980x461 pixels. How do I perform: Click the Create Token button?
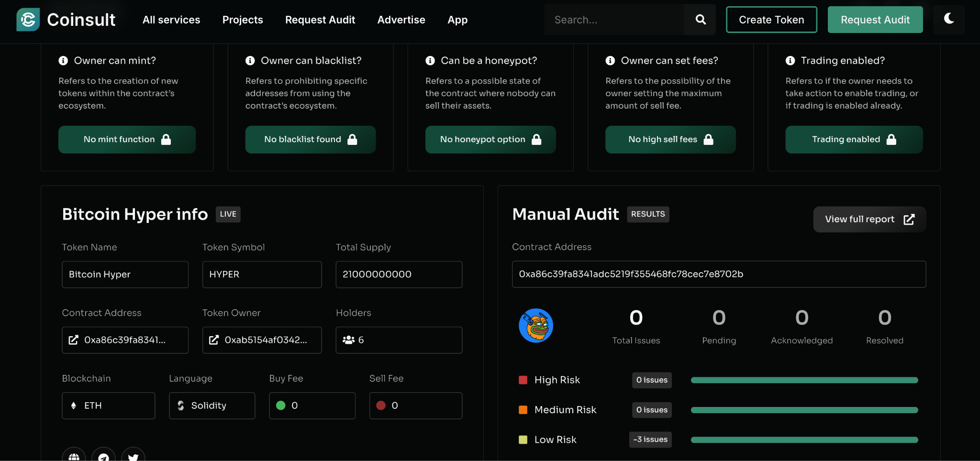pyautogui.click(x=771, y=20)
